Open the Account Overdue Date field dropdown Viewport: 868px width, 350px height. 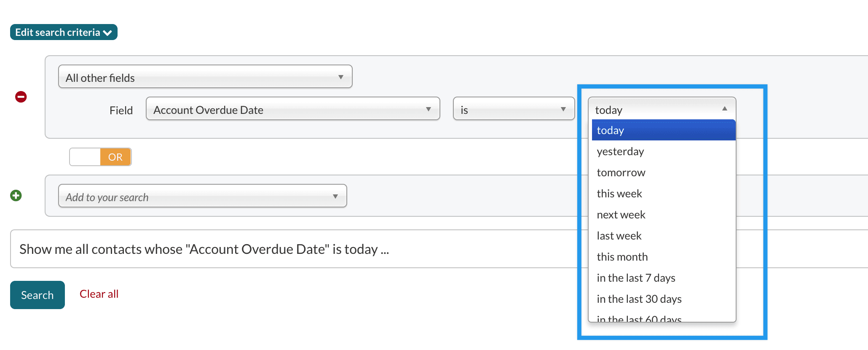coord(292,109)
